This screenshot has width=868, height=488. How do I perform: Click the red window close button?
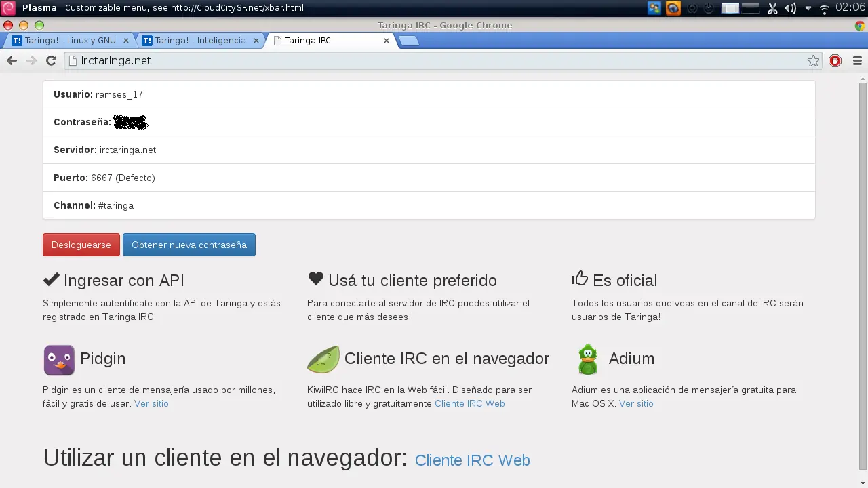(x=8, y=25)
